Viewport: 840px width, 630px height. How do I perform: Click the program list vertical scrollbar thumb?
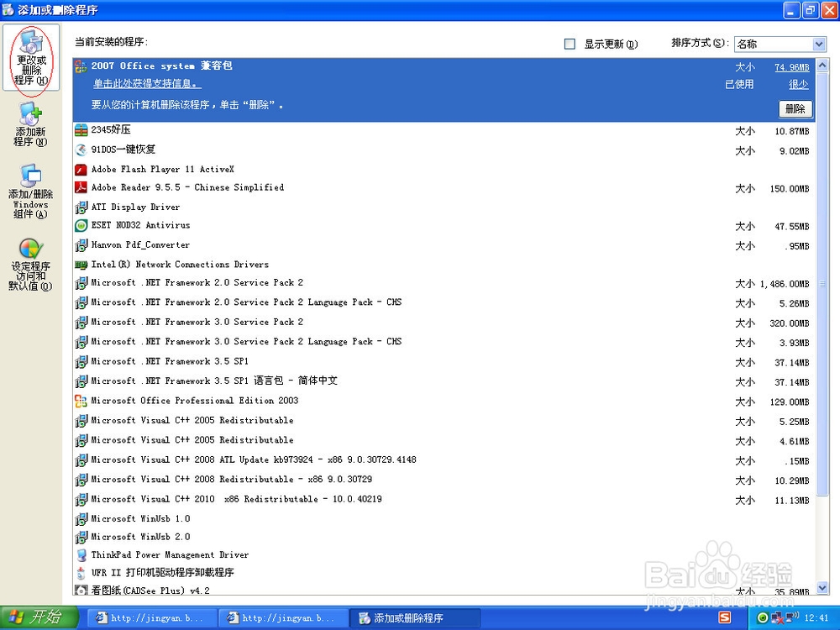click(822, 284)
